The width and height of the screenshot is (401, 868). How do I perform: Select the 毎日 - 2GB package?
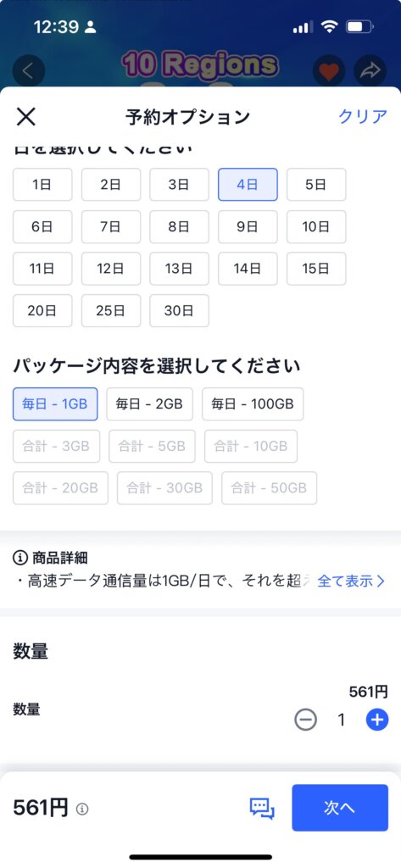coord(149,404)
